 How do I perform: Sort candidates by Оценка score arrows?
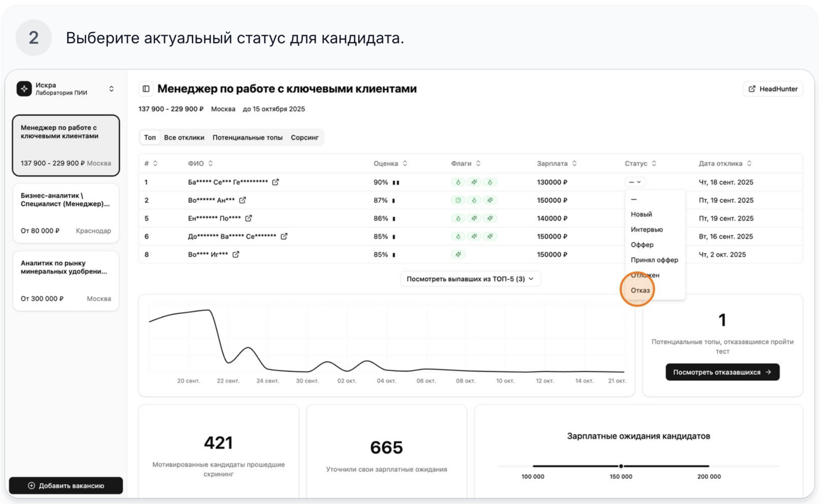tap(405, 164)
